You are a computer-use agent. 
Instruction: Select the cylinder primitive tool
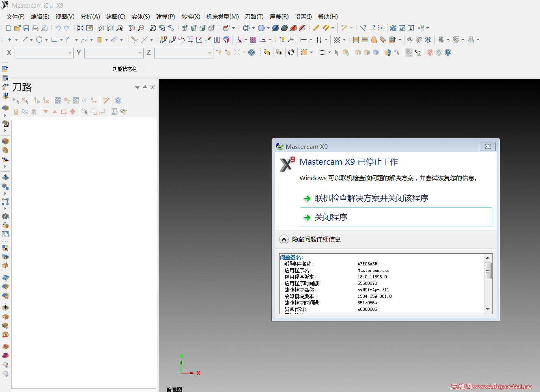click(99, 40)
